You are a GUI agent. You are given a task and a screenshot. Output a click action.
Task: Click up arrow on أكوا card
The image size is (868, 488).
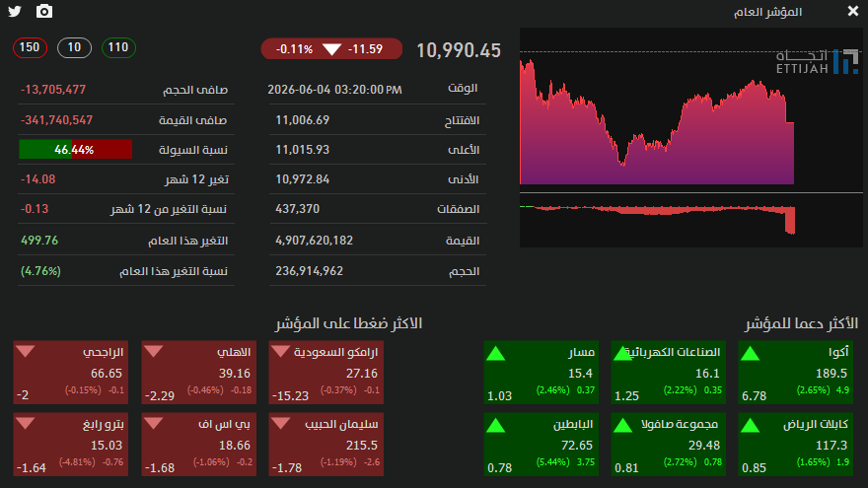(x=750, y=354)
